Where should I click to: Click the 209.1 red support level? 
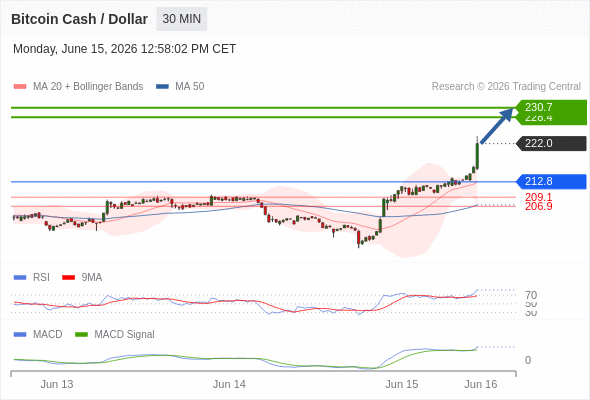[538, 197]
